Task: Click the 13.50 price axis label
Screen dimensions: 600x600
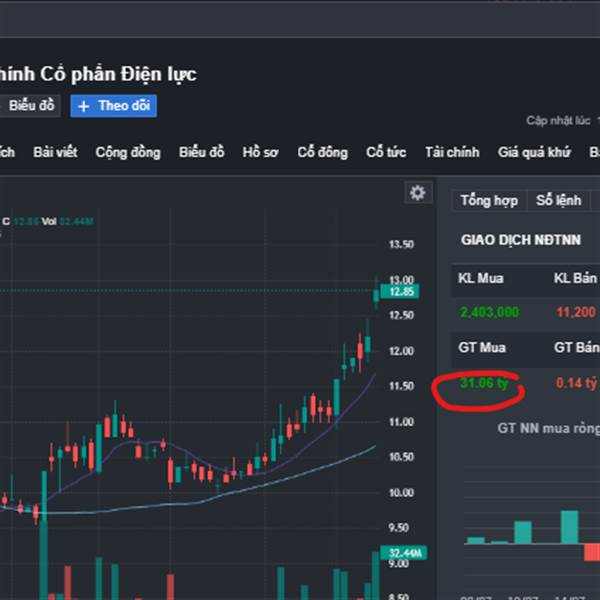Action: tap(401, 245)
